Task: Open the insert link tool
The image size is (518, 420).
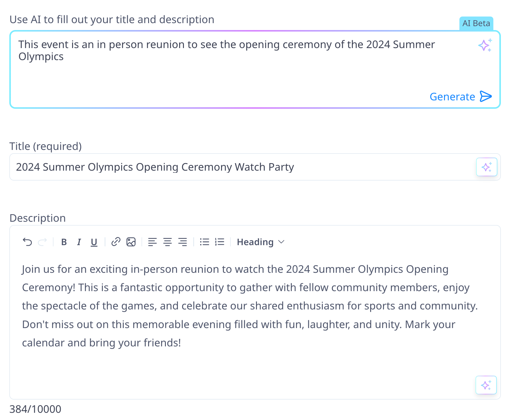Action: [115, 242]
